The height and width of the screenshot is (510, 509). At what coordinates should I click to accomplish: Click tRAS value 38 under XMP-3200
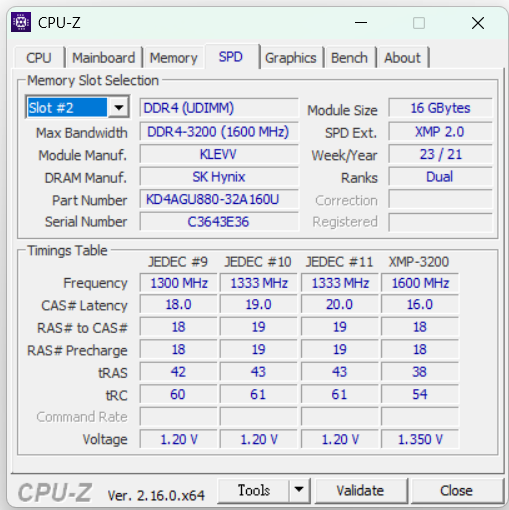point(420,372)
